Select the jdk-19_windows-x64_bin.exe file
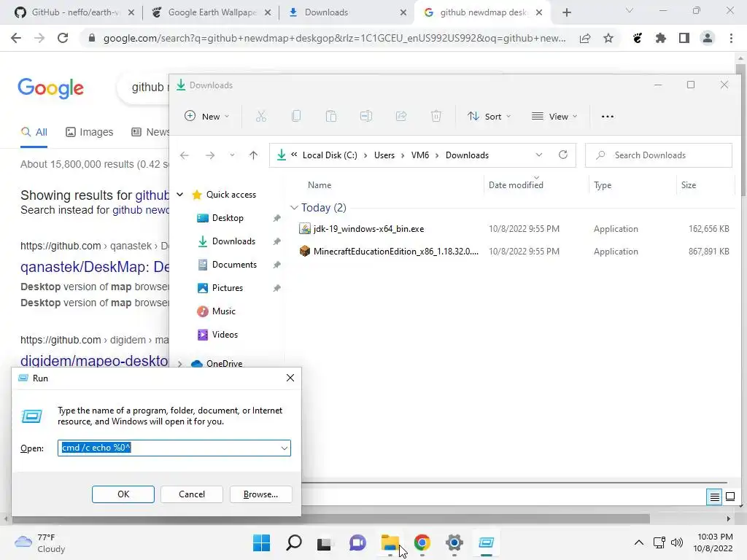Screen dimensions: 747x560 514,229
